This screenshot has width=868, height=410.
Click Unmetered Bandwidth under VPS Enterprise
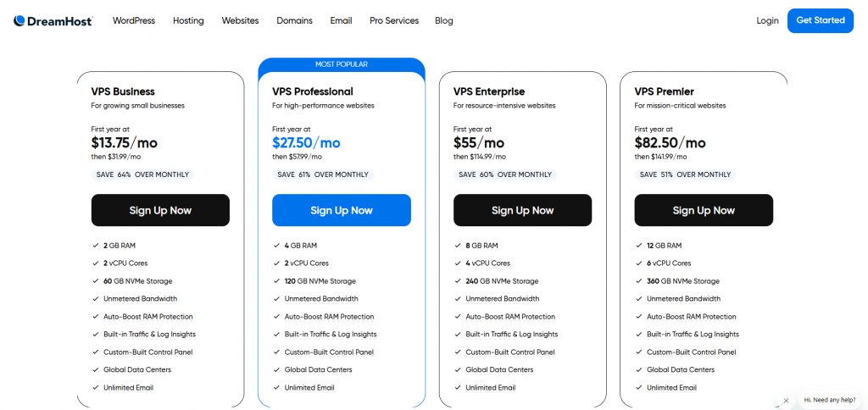coord(503,299)
